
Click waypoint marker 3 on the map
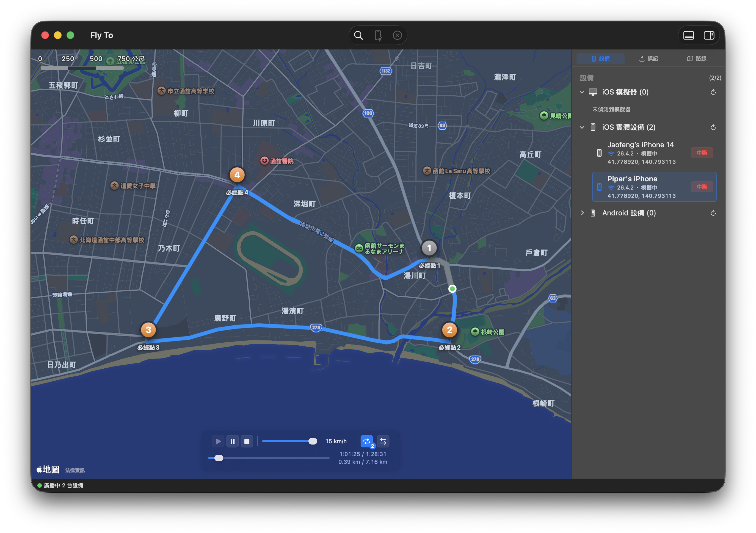click(x=148, y=330)
